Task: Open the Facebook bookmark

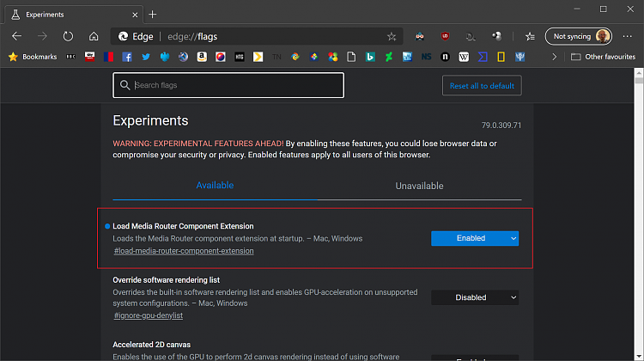Action: [x=127, y=57]
